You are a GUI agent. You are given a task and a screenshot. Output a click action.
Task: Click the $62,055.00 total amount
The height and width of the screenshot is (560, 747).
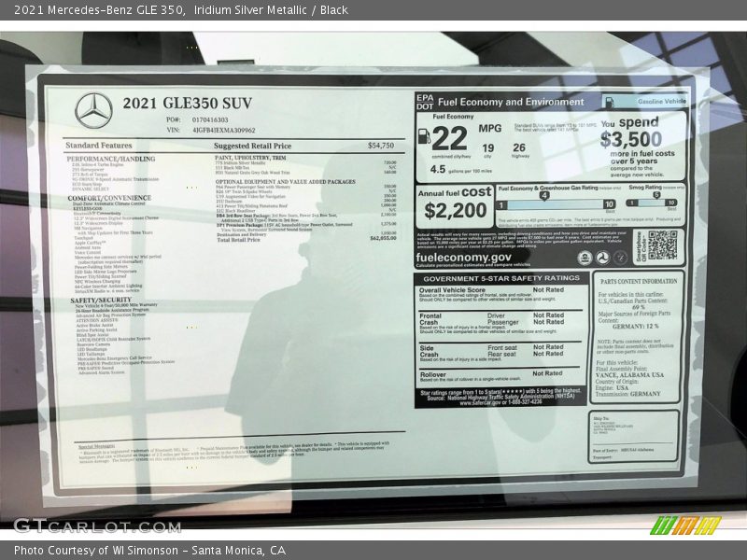(383, 238)
